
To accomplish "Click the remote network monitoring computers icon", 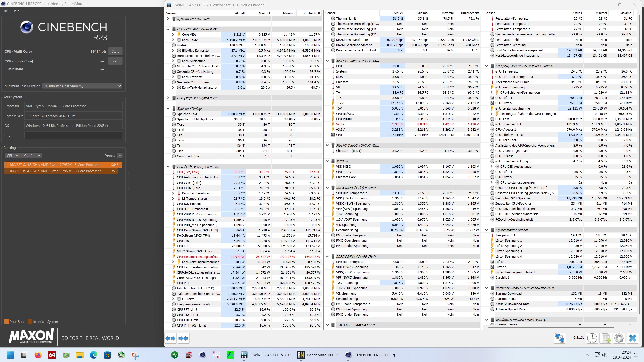I will 559,338.
